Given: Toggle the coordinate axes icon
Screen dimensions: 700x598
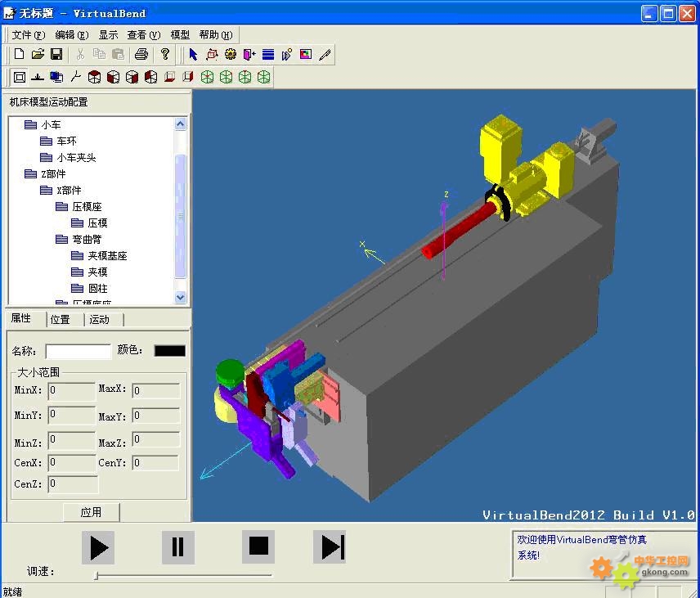Looking at the screenshot, I should [x=75, y=77].
